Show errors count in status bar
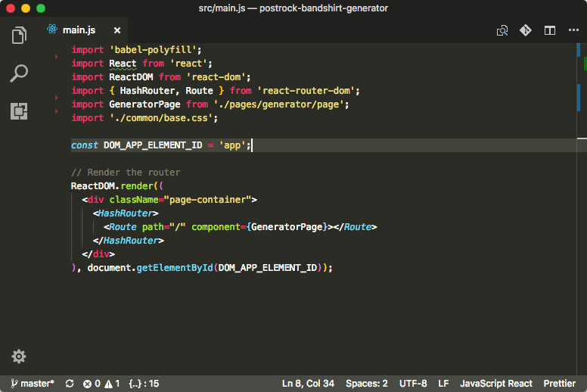Viewport: 587px width, 392px height. (x=92, y=384)
